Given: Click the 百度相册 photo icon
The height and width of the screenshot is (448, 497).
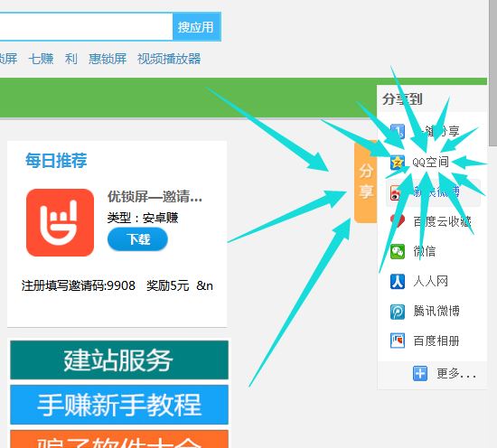Looking at the screenshot, I should click(x=398, y=341).
